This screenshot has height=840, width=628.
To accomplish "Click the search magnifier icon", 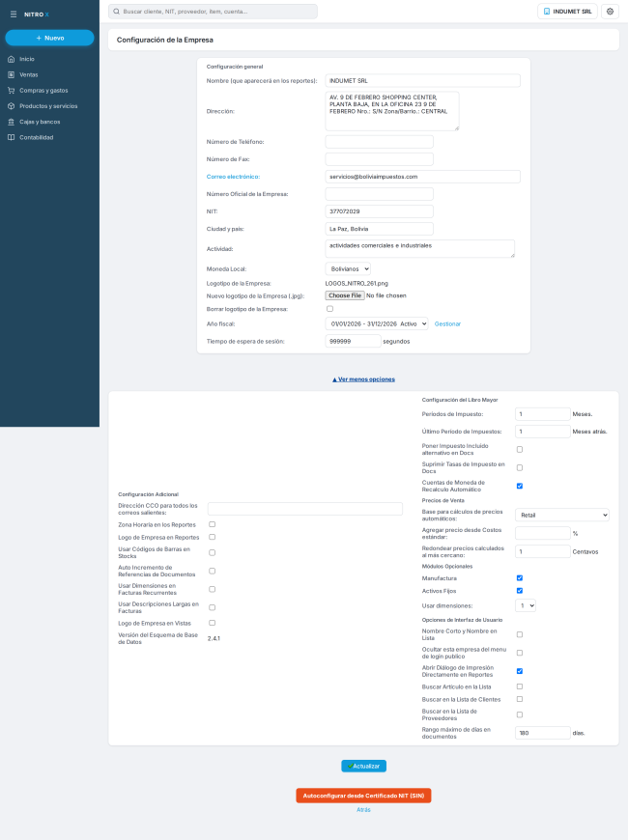I will 116,12.
